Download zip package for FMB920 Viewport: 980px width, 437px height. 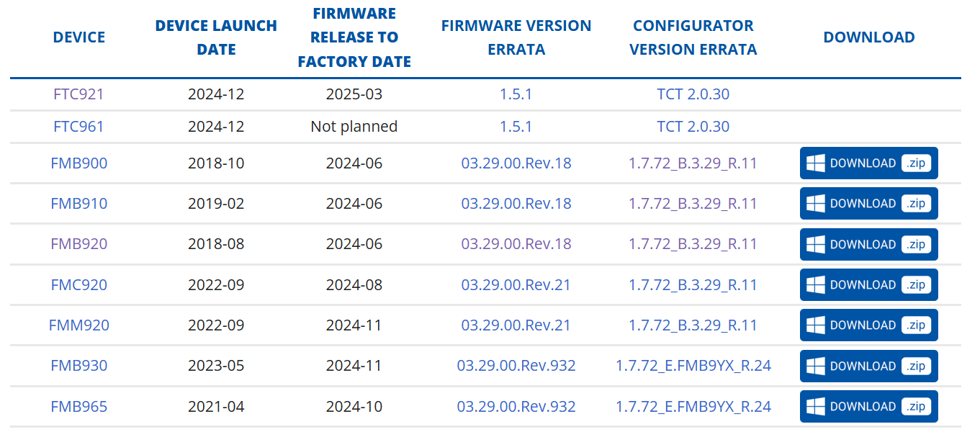(869, 244)
